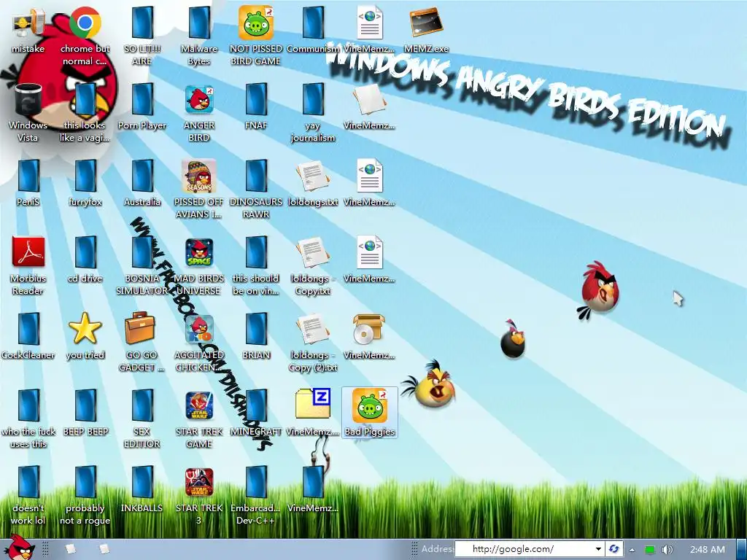This screenshot has height=560, width=747.
Task: Open the Angry Bird Start button
Action: coord(19,548)
